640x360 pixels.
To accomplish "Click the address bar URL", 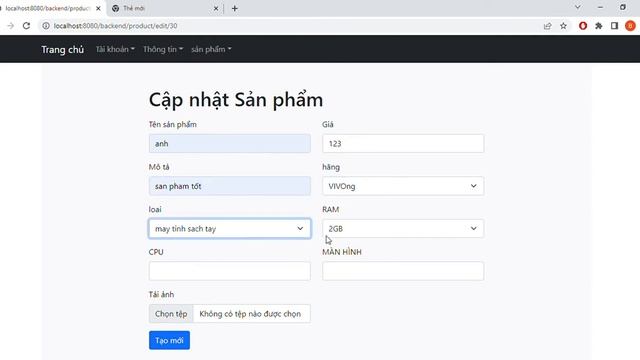I will [116, 26].
